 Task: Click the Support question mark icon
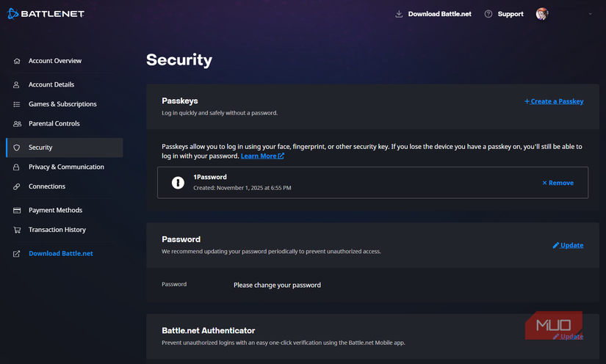coord(488,14)
